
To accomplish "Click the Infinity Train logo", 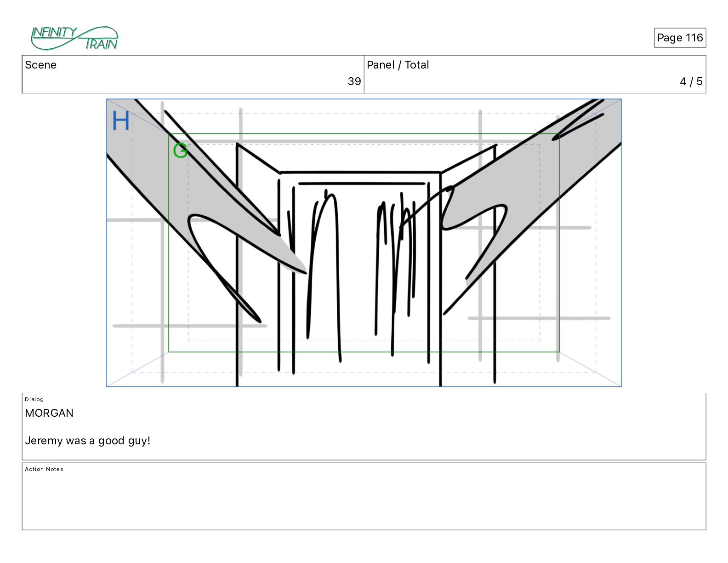I will pos(74,38).
